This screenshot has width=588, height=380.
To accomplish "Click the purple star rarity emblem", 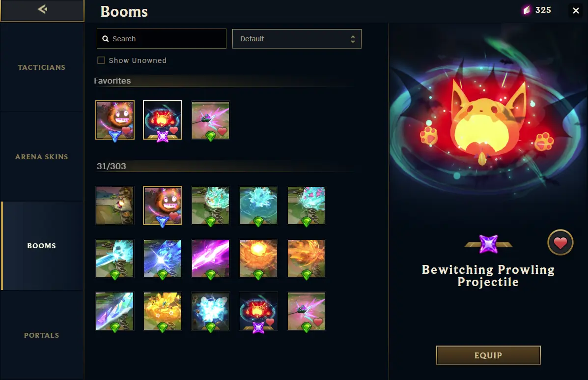I will [488, 244].
